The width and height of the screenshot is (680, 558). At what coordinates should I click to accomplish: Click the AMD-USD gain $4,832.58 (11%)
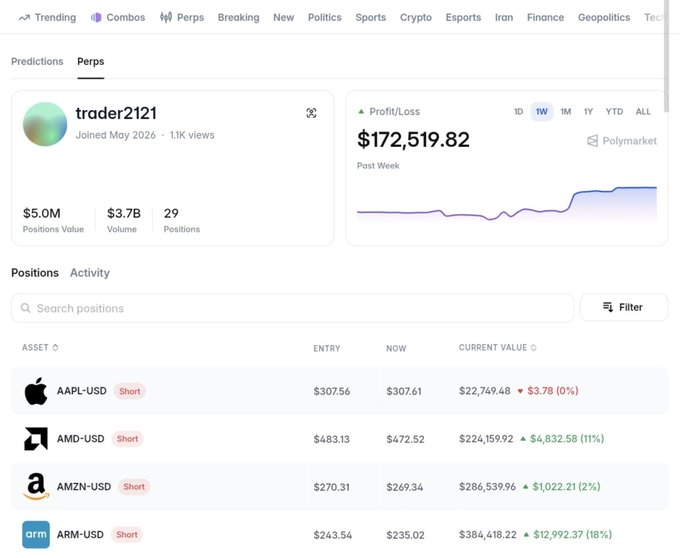pyautogui.click(x=563, y=439)
